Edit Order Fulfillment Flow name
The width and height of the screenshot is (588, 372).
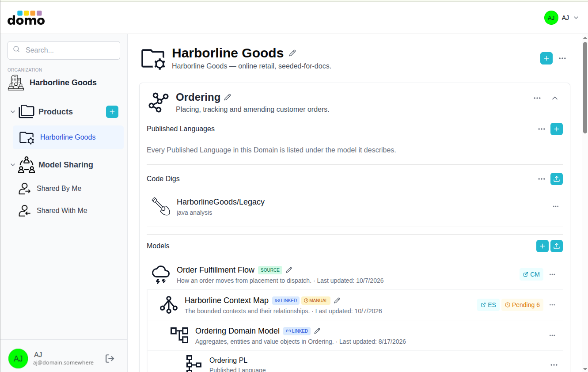coord(289,270)
